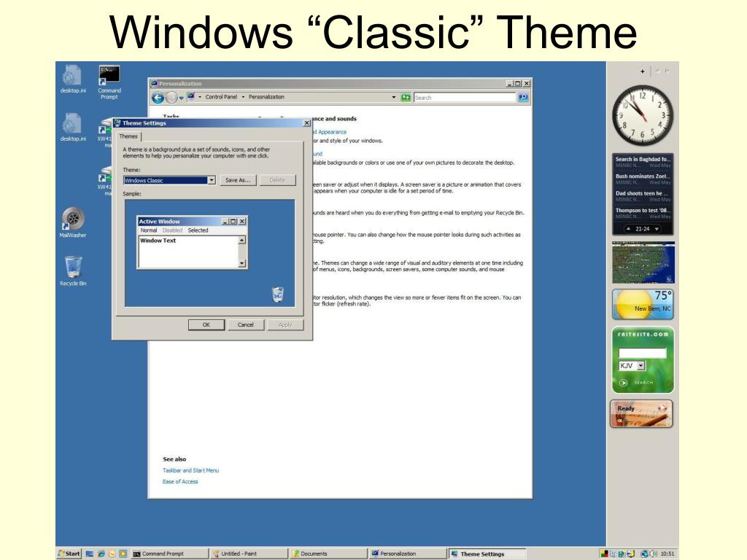Switch to the Personalization taskbar button
Screen dimensions: 747x560
click(408, 554)
